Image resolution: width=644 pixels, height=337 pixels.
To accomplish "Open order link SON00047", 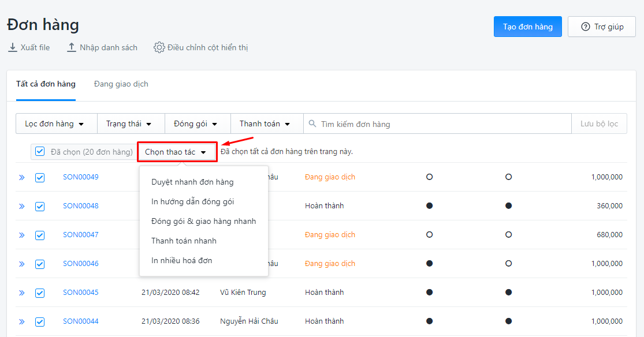I will 80,235.
